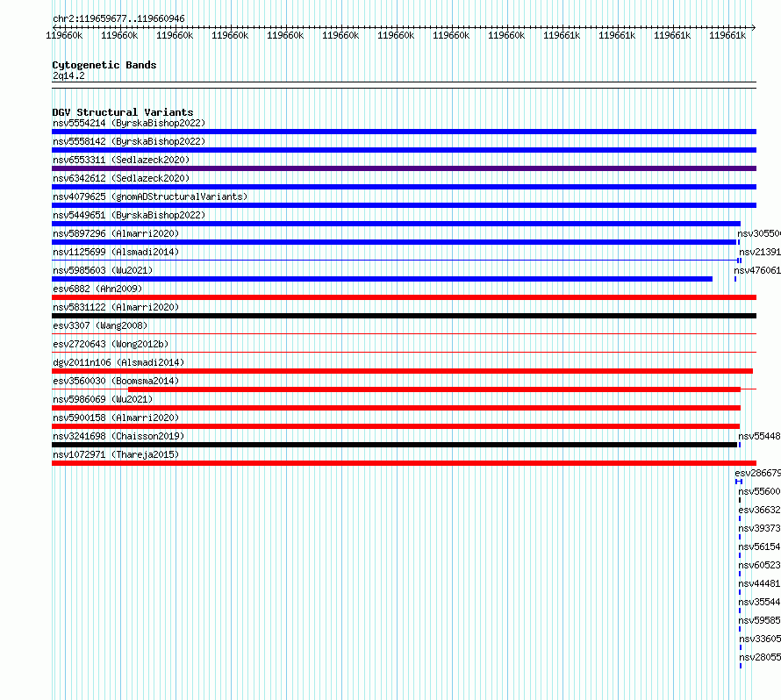This screenshot has width=781, height=700.
Task: Select dgv2011n106 (Alsmadi2014) variant label
Action: (x=118, y=362)
